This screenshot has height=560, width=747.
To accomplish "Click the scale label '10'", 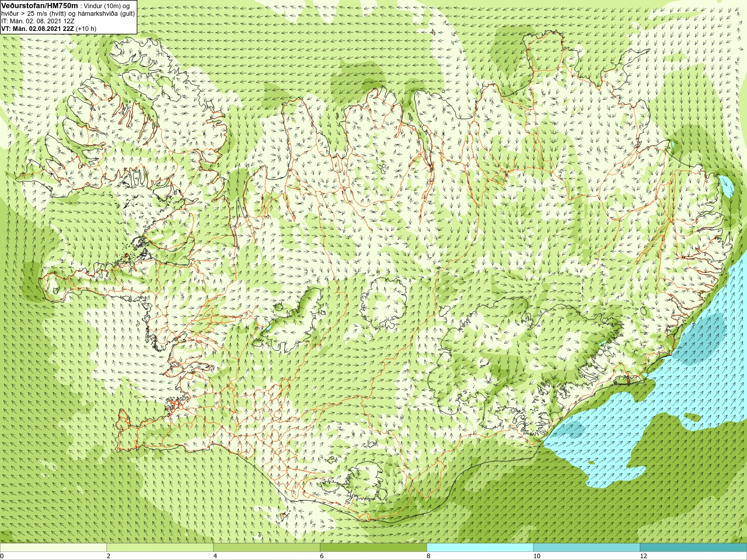I will coord(537,556).
